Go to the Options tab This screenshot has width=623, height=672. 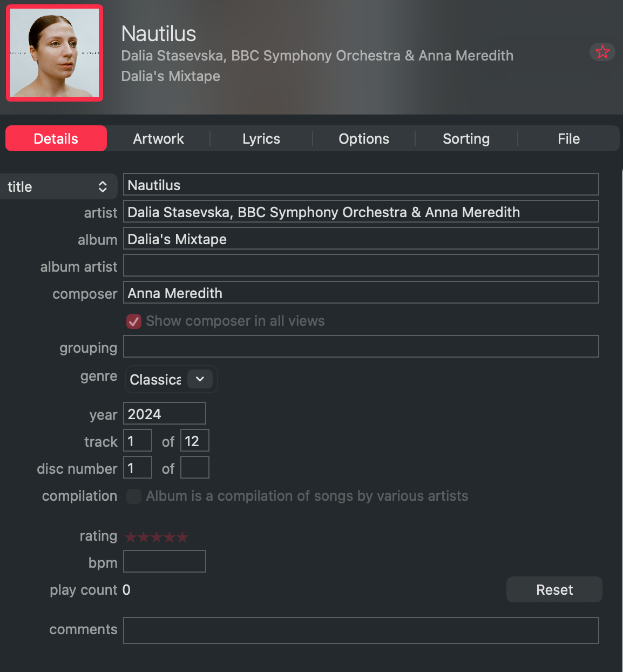(x=364, y=139)
